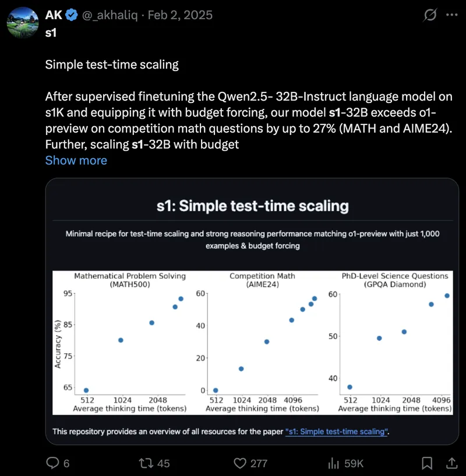Screen dimensions: 466x476
Task: Click the retweet icon showing 45
Action: click(x=146, y=463)
